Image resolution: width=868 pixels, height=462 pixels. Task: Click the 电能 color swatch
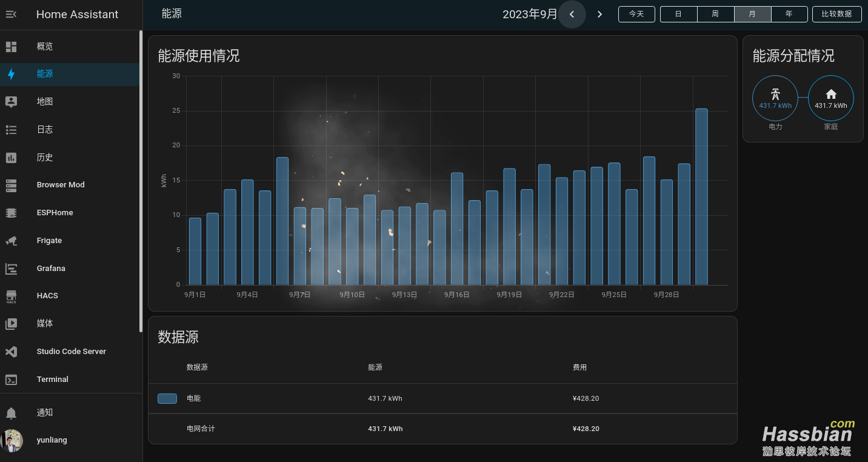click(x=167, y=398)
